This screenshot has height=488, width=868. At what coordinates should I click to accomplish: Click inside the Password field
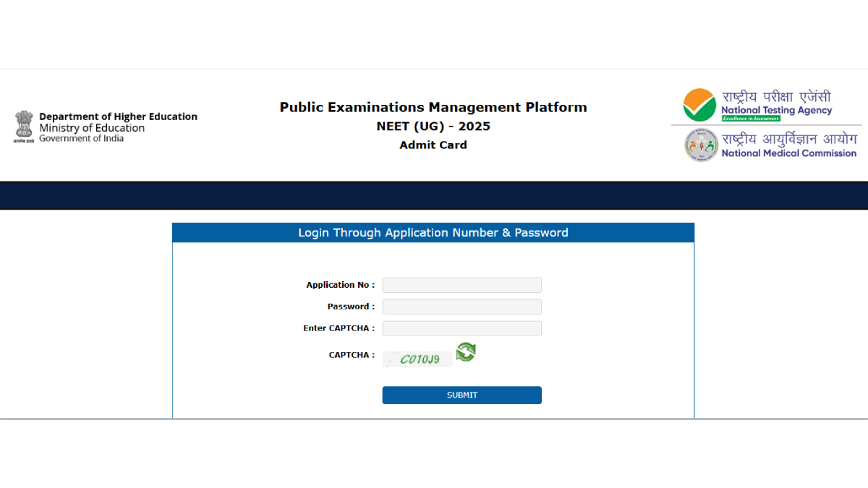(x=461, y=307)
